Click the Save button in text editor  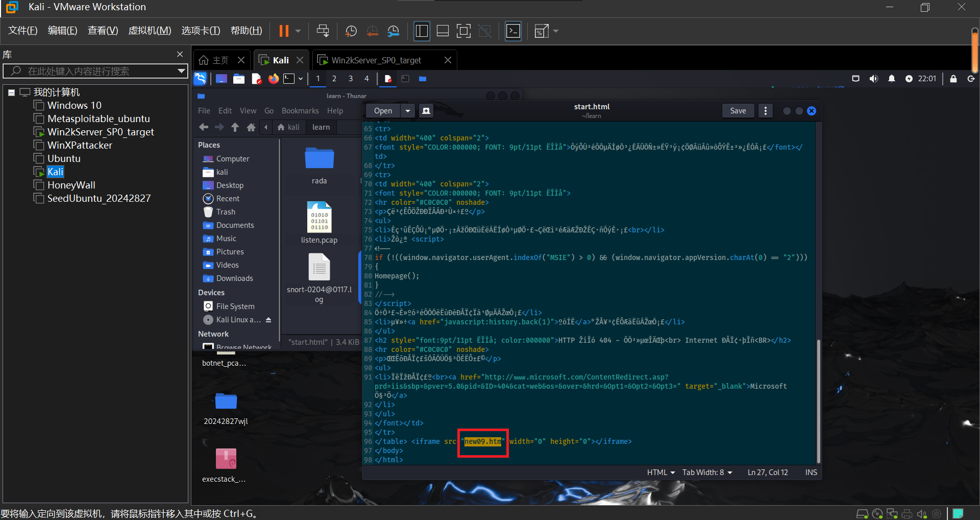pyautogui.click(x=738, y=111)
